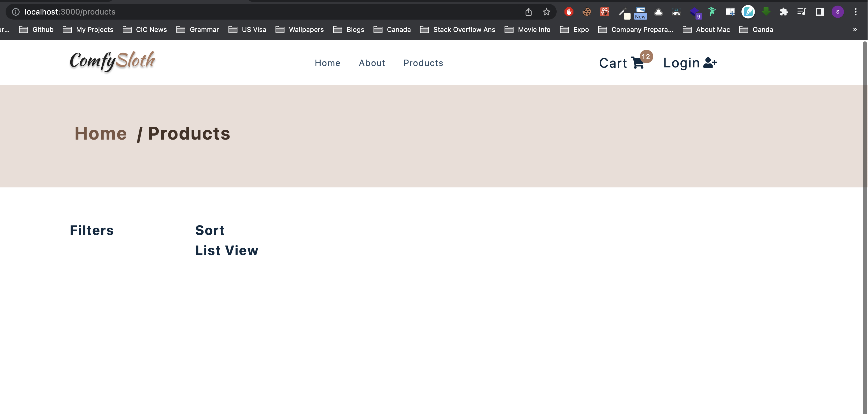Click the ComfySloth logo
This screenshot has height=414, width=868.
pos(112,61)
